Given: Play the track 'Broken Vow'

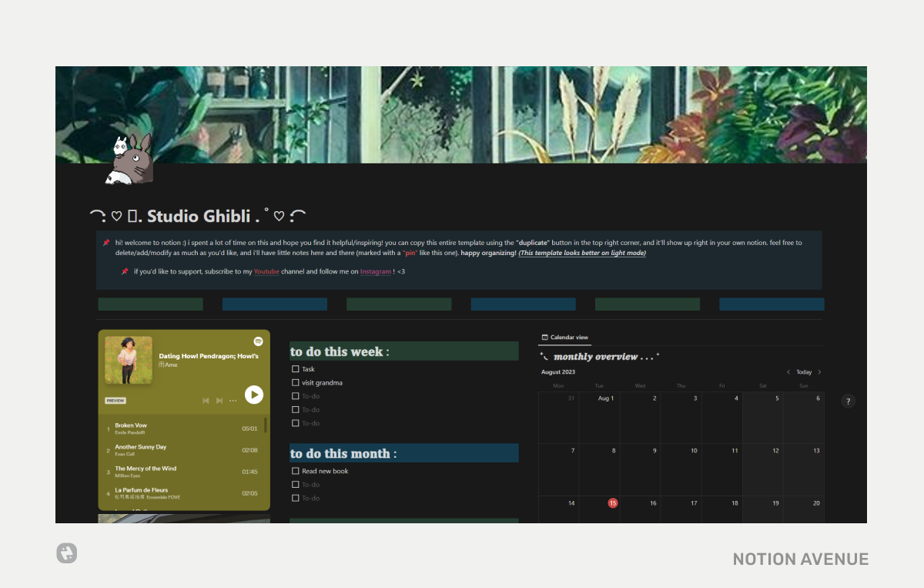Looking at the screenshot, I should [131, 425].
